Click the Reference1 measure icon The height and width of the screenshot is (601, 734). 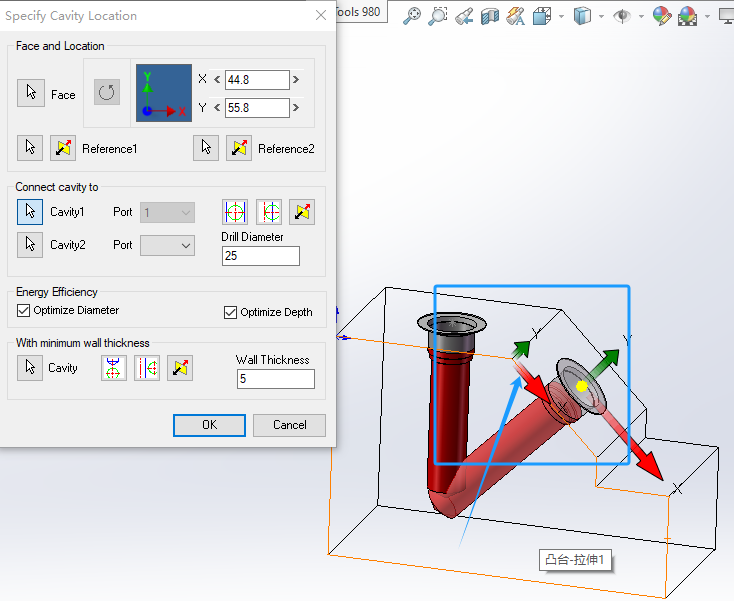tap(63, 148)
